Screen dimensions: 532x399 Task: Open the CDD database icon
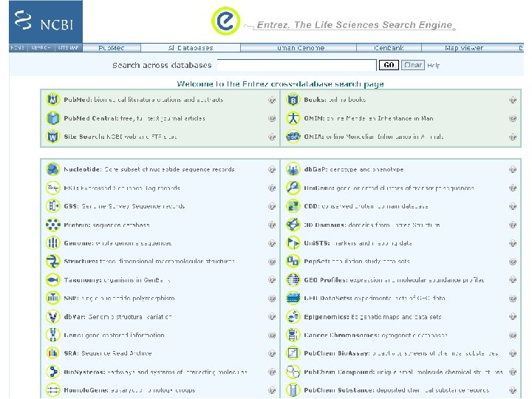tap(293, 206)
